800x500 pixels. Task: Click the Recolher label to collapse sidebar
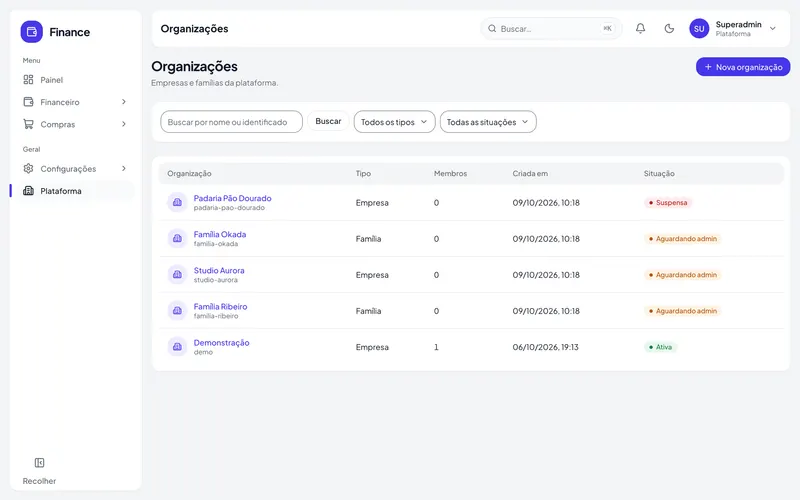pyautogui.click(x=39, y=481)
